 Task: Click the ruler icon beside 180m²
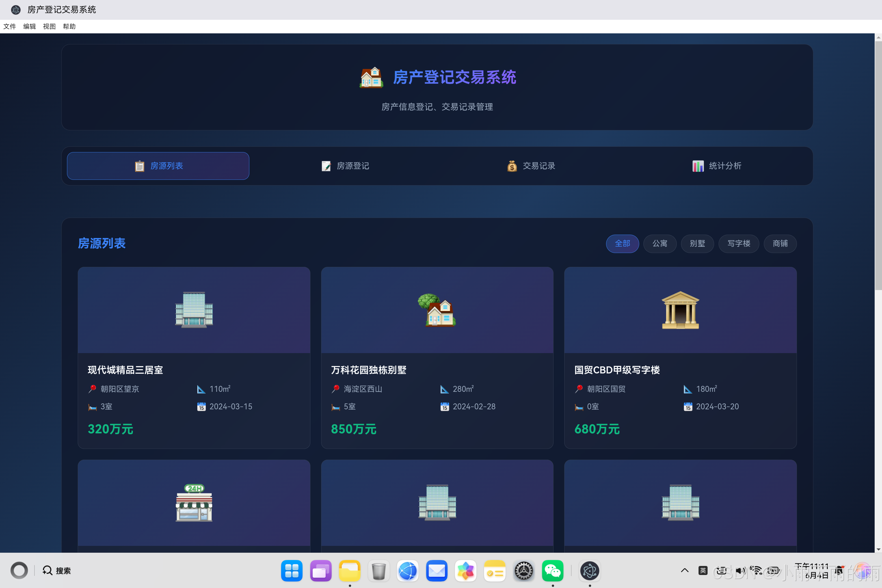[688, 389]
